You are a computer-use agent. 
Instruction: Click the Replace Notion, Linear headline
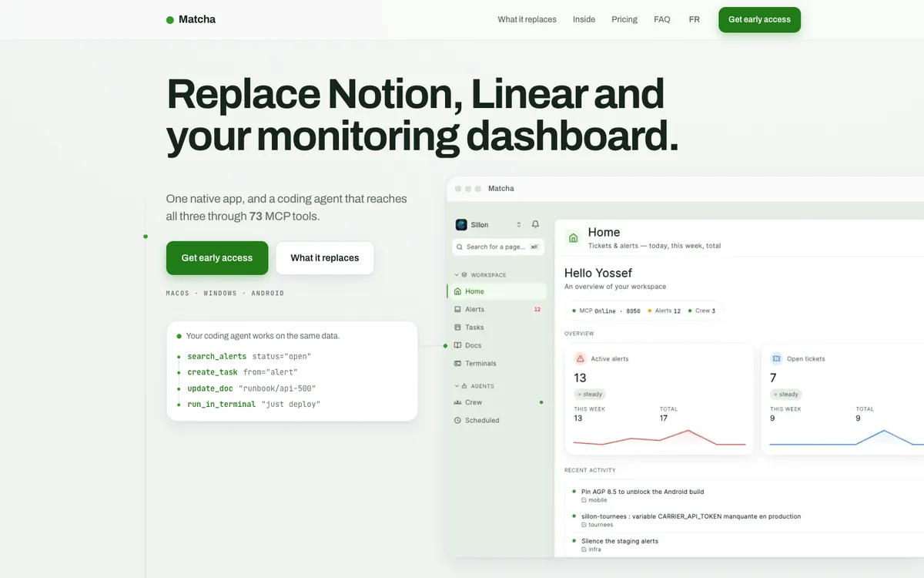coord(422,115)
